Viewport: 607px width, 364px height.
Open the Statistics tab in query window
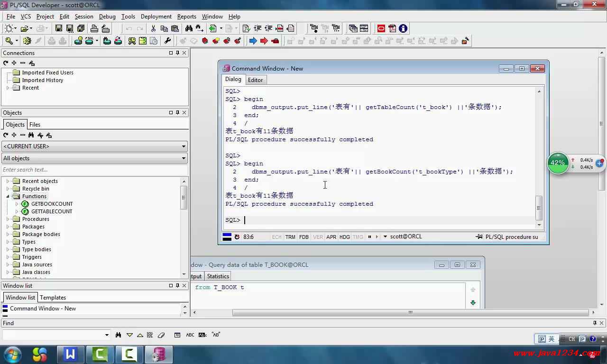(x=218, y=276)
